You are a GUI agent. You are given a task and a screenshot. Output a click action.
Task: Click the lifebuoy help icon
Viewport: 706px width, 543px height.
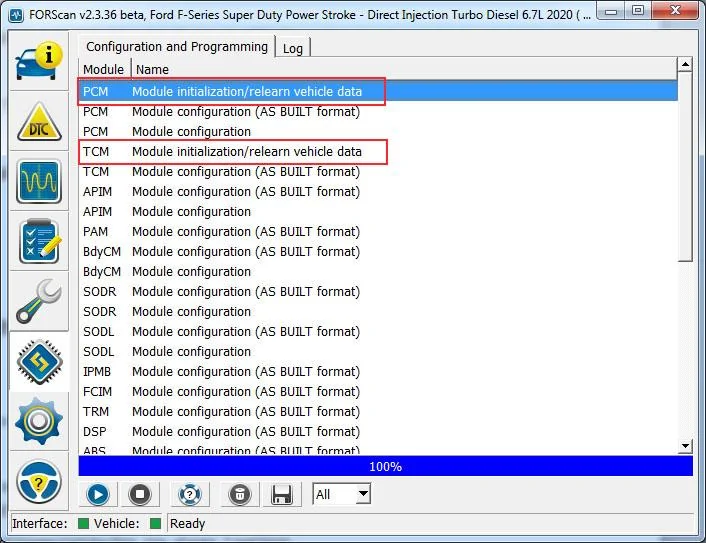coord(190,494)
